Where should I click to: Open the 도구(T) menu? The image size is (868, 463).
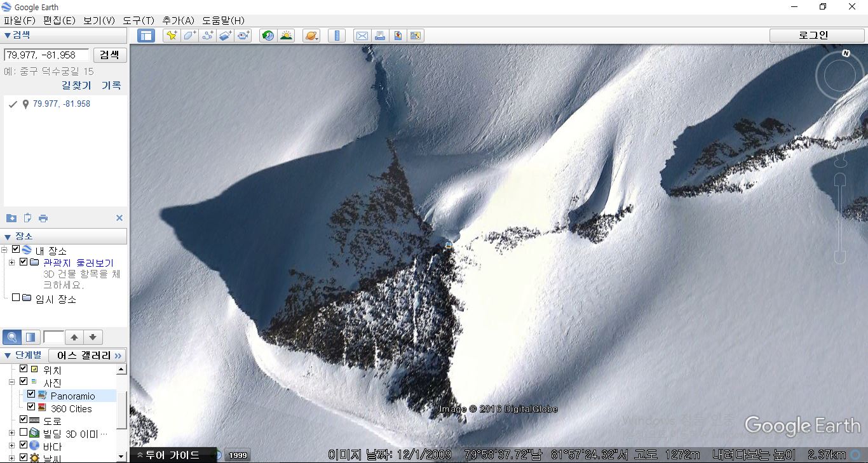point(139,20)
